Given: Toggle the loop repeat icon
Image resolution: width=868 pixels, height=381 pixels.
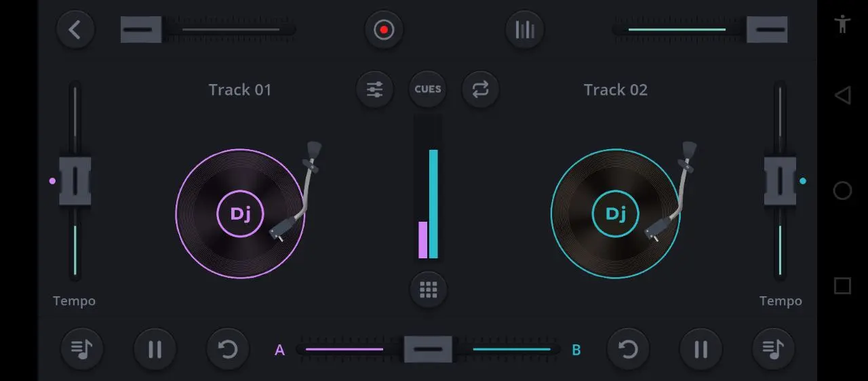Looking at the screenshot, I should click(480, 89).
